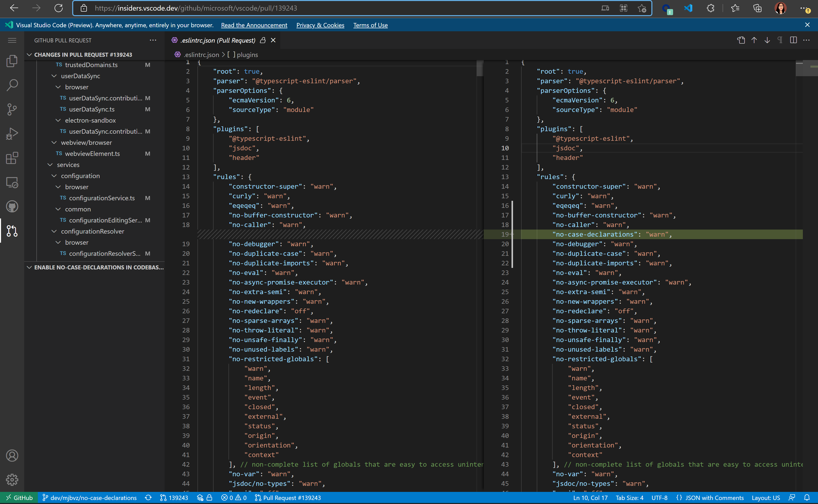The image size is (818, 504).
Task: Go to next change with down arrow icon
Action: [767, 40]
